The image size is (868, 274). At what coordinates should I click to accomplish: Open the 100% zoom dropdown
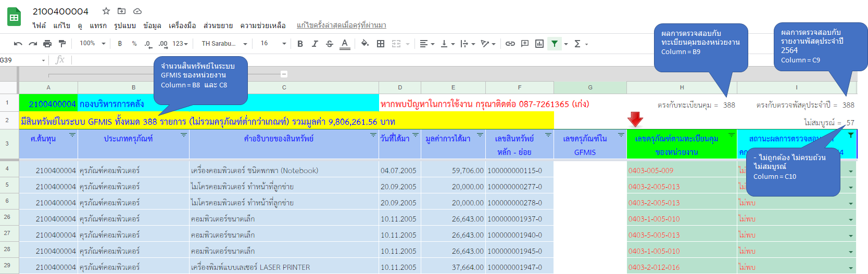click(x=92, y=44)
